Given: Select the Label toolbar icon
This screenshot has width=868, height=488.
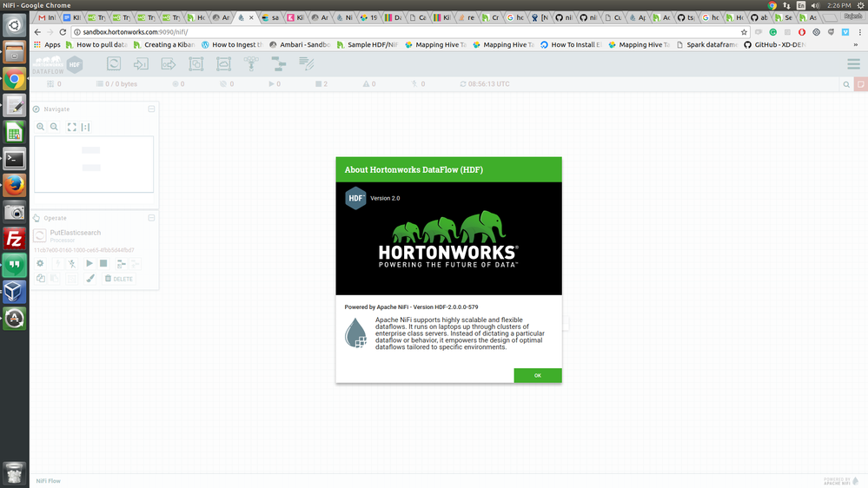Looking at the screenshot, I should (x=306, y=64).
